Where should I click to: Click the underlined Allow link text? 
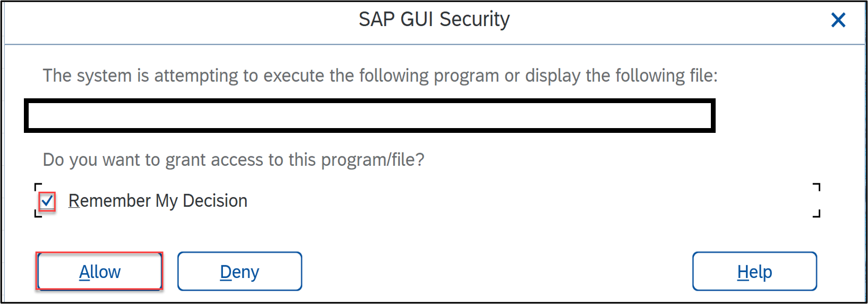[100, 272]
